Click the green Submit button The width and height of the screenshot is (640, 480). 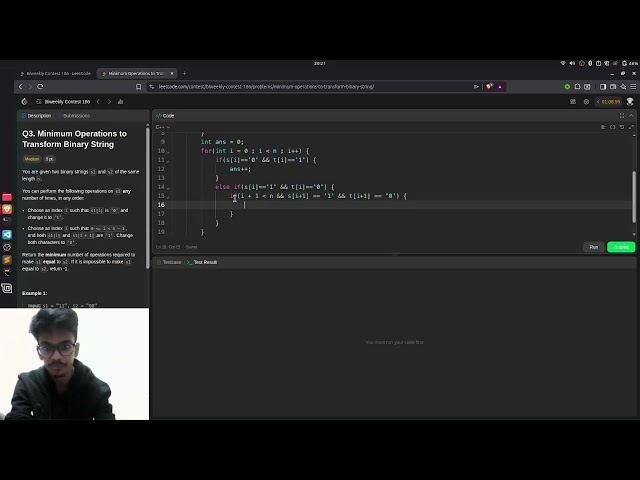[621, 247]
